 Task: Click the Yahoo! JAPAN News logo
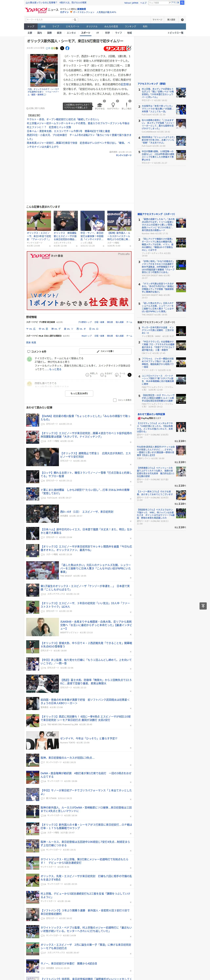[42, 10]
